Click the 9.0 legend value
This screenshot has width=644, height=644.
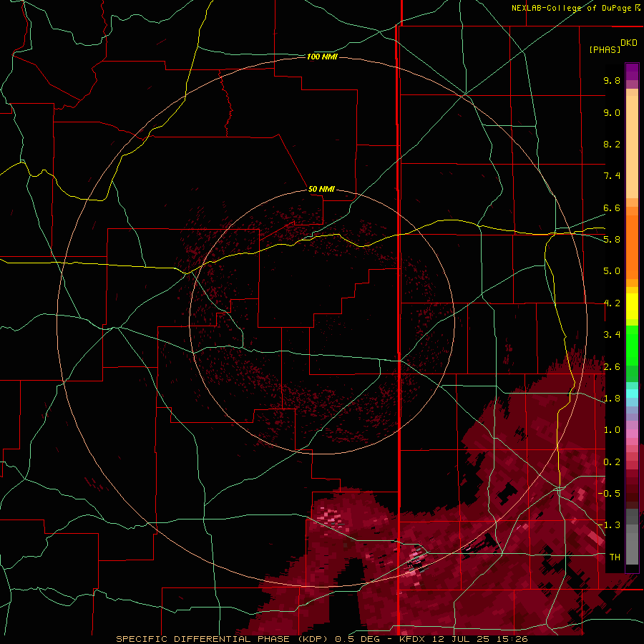pyautogui.click(x=612, y=112)
